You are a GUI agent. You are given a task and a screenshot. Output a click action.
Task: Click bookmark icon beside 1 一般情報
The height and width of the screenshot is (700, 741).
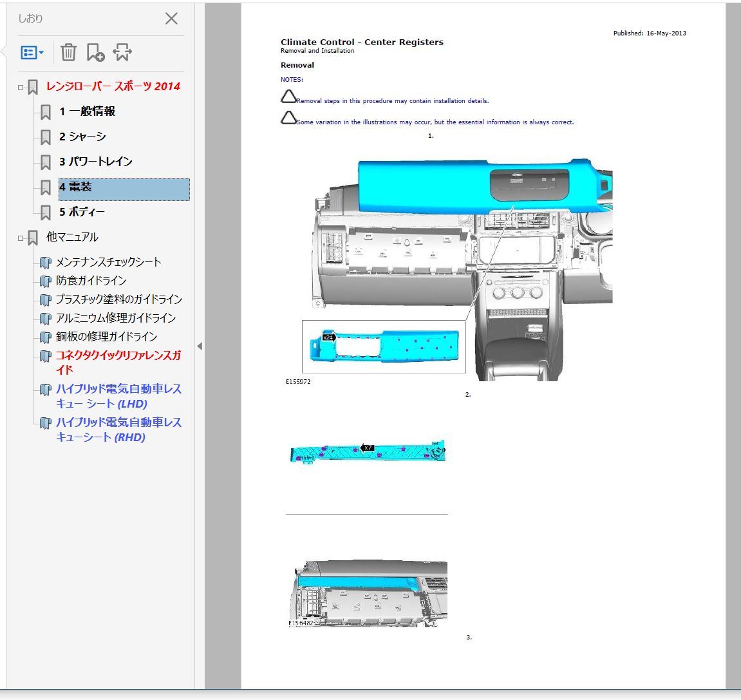pyautogui.click(x=45, y=113)
